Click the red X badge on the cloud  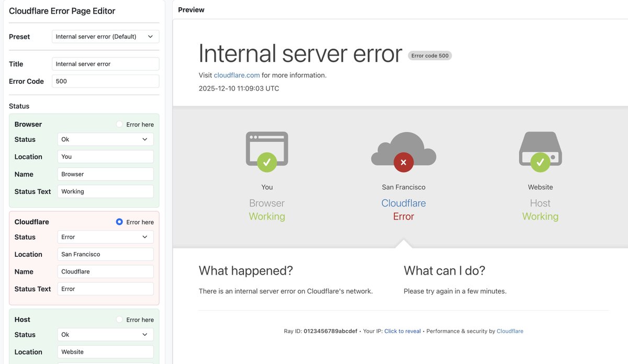click(403, 162)
